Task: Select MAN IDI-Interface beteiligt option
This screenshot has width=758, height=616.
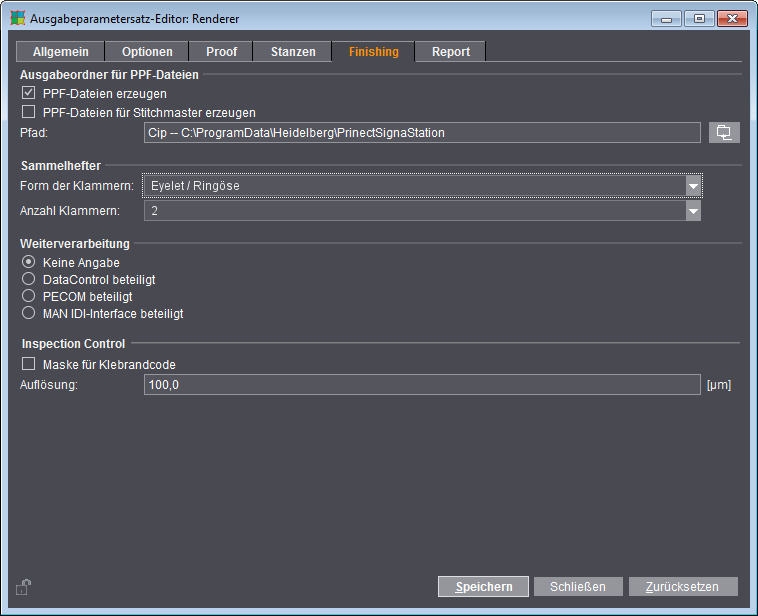Action: pos(29,313)
